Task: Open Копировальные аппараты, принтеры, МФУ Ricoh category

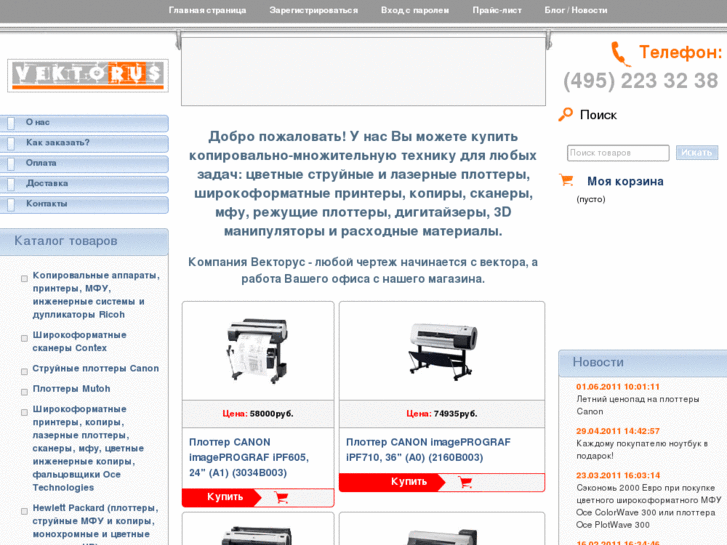Action: [x=96, y=295]
